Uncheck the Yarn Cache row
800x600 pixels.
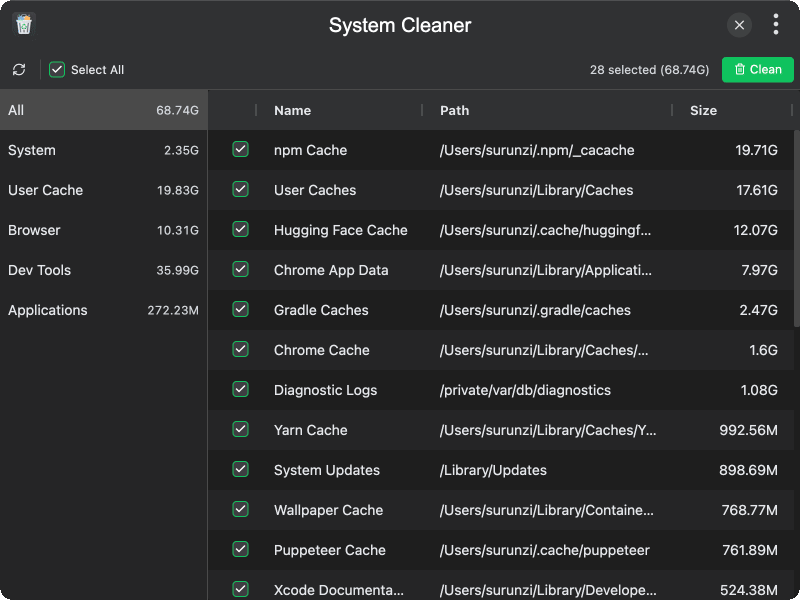click(240, 430)
